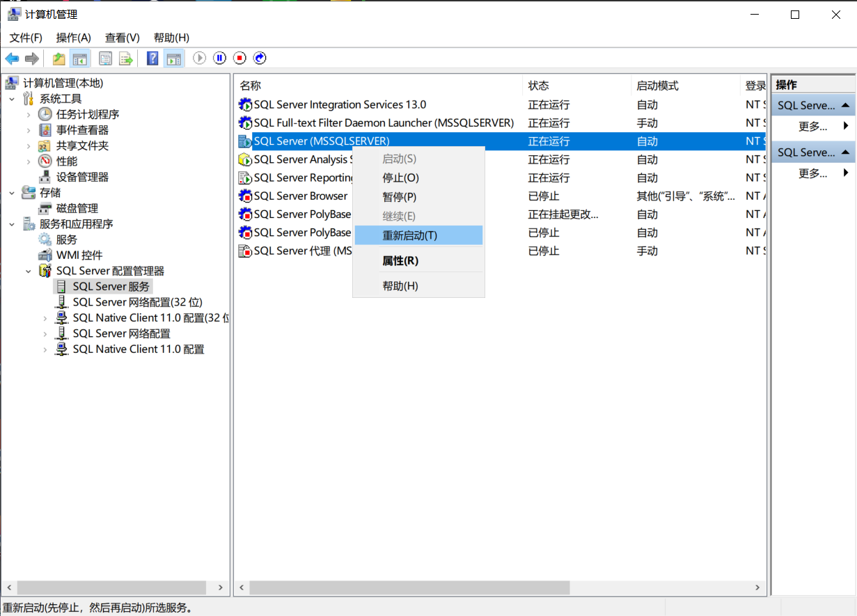Choose 暂停(P) from the context menu
The width and height of the screenshot is (857, 616).
[418, 197]
